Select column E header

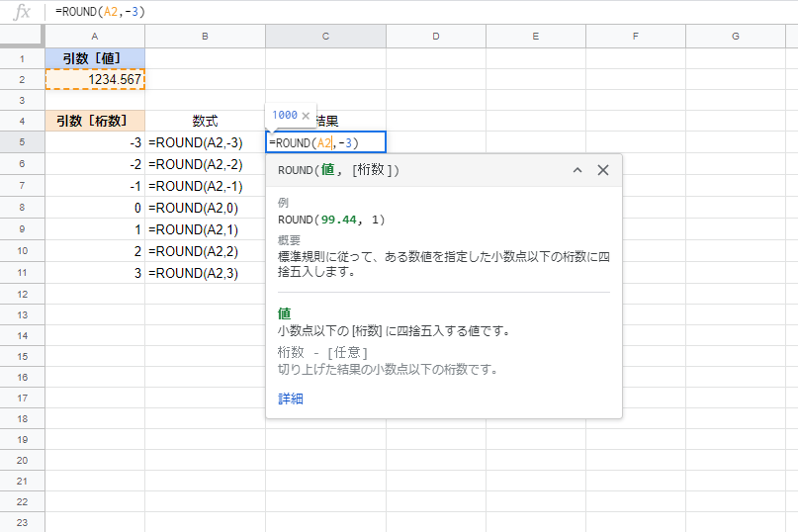coord(536,37)
